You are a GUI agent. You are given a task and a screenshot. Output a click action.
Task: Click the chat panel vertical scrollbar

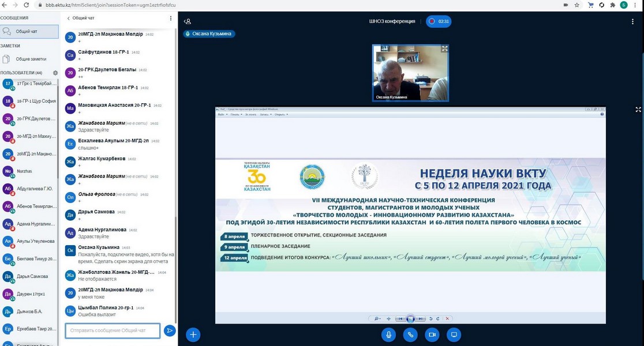click(x=176, y=269)
